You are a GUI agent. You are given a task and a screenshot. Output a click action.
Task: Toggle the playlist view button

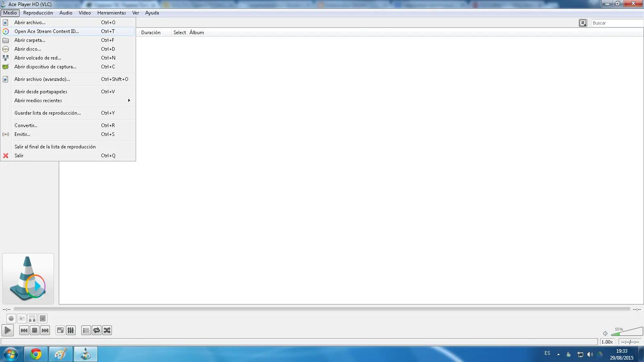point(86,330)
